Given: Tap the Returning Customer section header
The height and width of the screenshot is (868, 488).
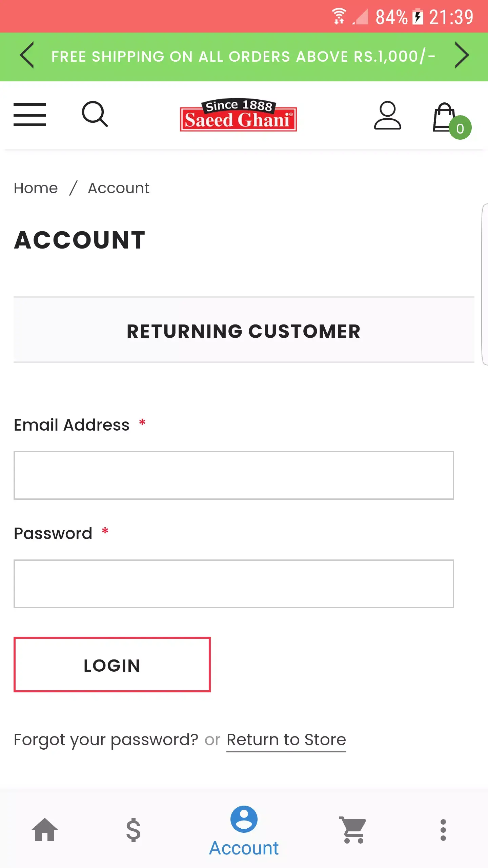Looking at the screenshot, I should (244, 331).
